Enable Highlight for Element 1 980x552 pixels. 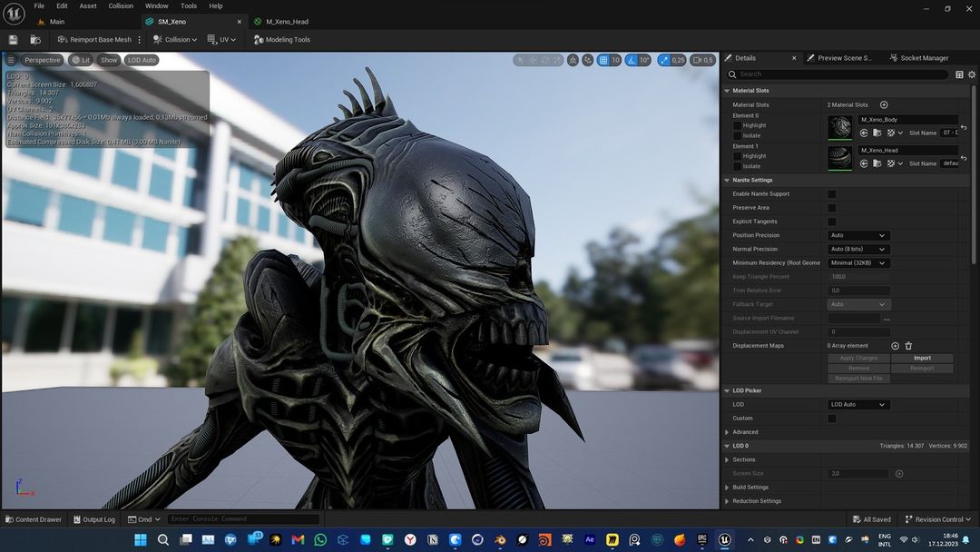[x=737, y=156]
